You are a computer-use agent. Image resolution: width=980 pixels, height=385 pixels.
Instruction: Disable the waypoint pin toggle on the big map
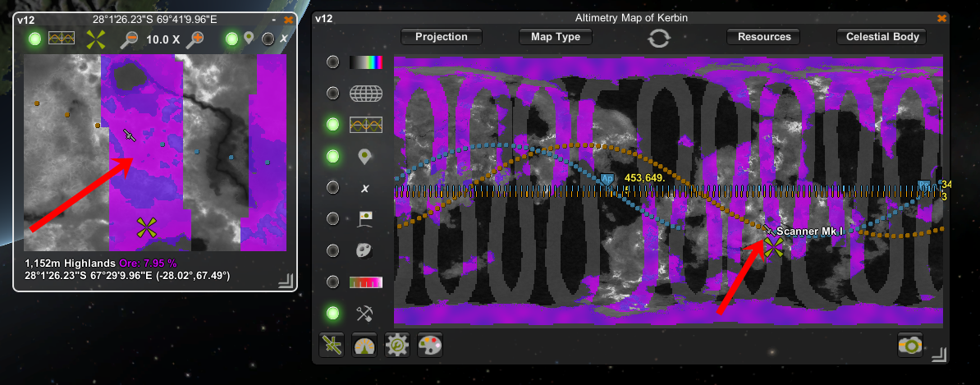click(x=333, y=156)
